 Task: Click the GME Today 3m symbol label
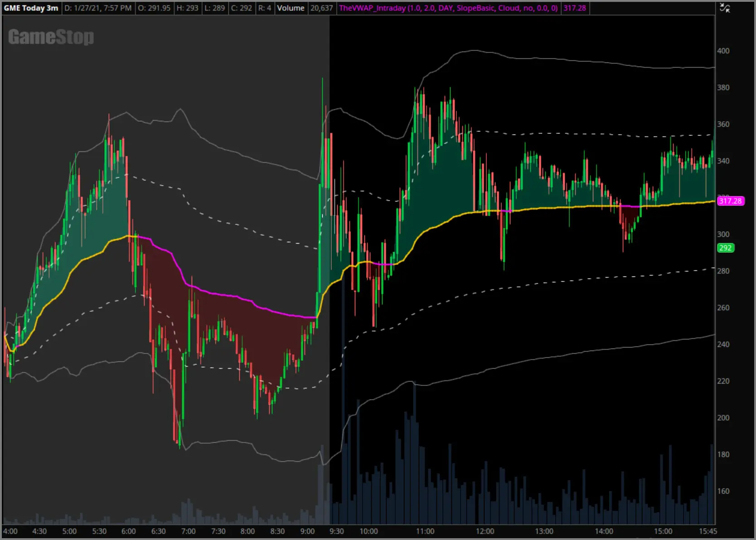(x=31, y=8)
